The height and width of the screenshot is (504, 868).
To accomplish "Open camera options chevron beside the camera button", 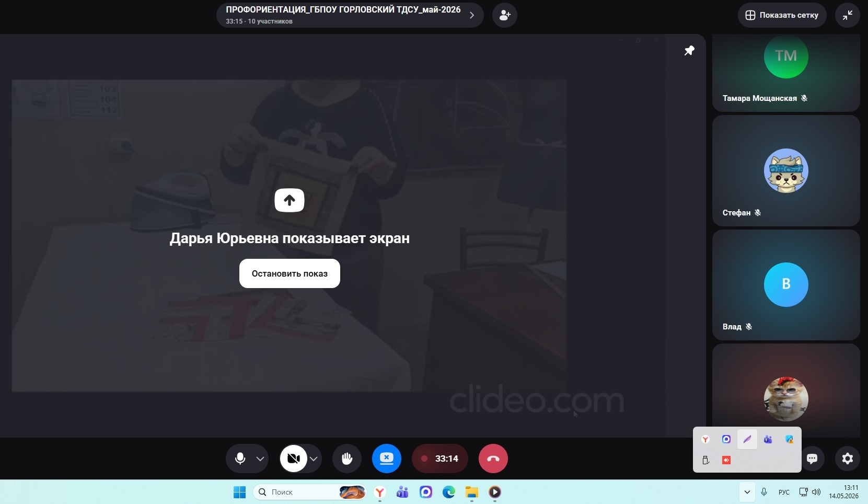I will tap(314, 459).
